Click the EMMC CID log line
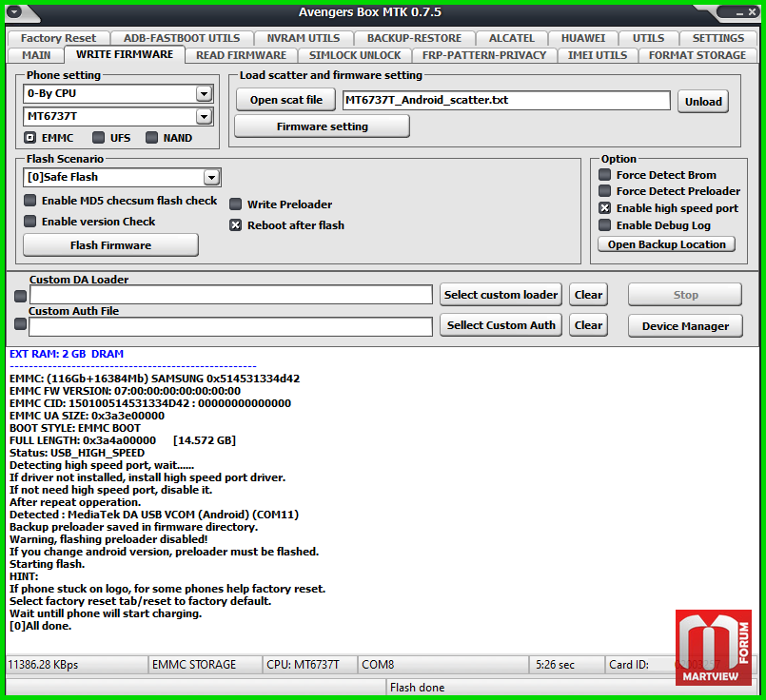The width and height of the screenshot is (766, 700). (150, 403)
